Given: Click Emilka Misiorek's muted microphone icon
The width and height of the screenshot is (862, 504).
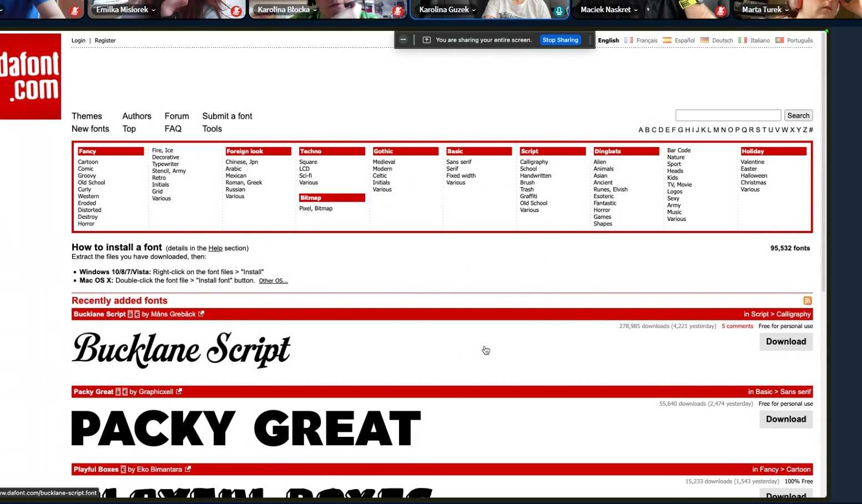Looking at the screenshot, I should point(236,11).
